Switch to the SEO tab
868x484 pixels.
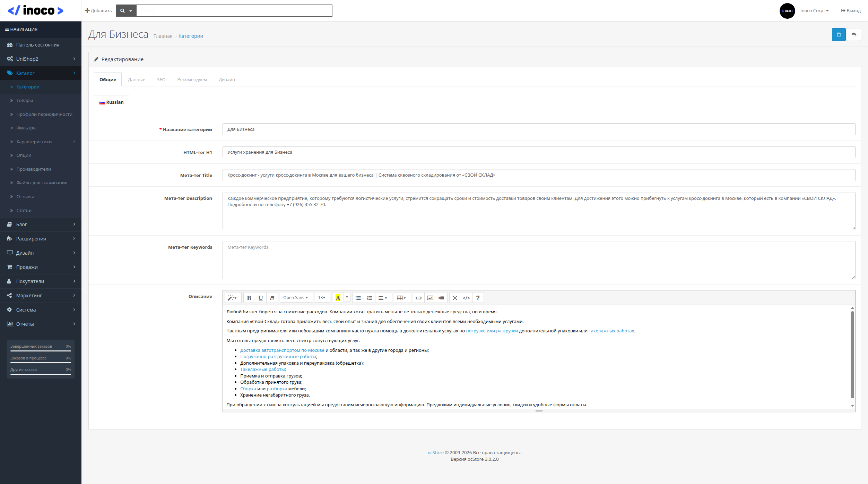(161, 80)
